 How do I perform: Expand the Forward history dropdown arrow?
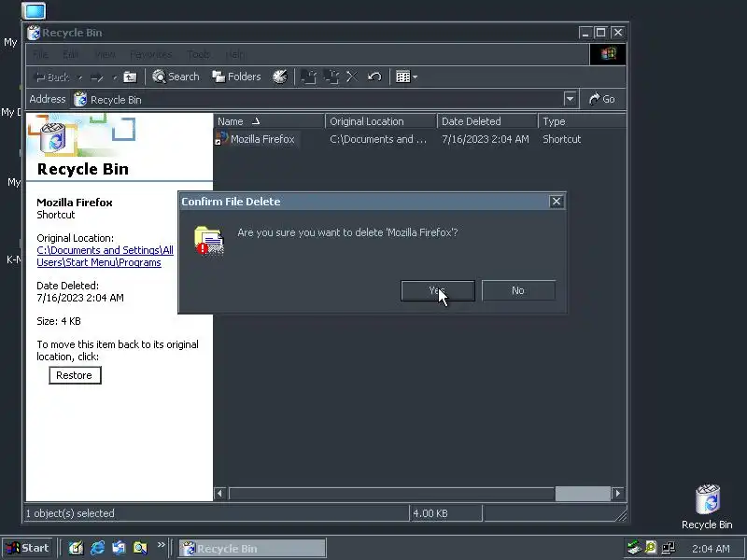(x=114, y=77)
